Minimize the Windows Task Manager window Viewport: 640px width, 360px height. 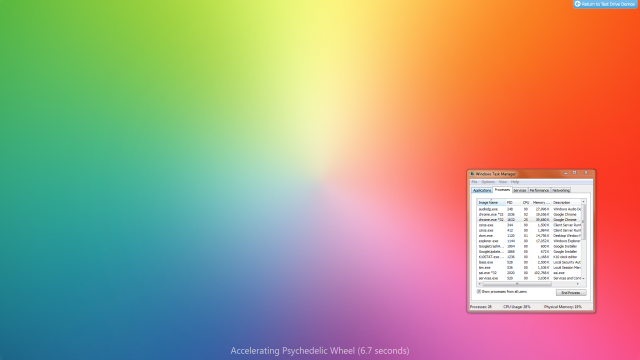[566, 173]
